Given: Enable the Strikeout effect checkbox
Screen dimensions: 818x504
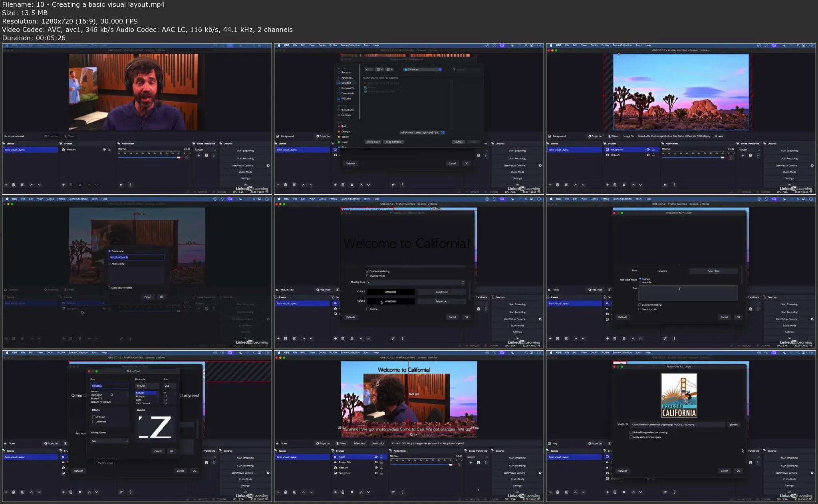Looking at the screenshot, I should coord(94,417).
